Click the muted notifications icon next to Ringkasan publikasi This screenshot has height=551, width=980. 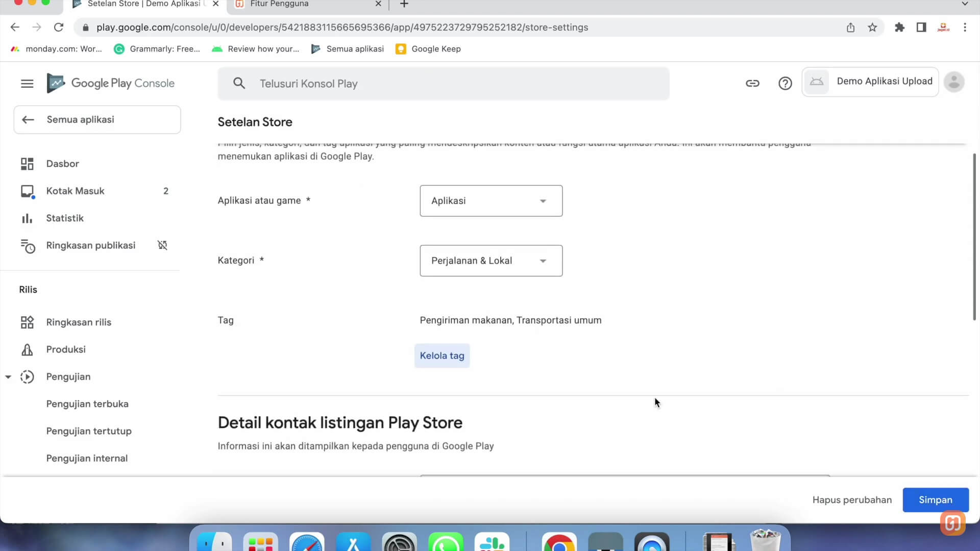coord(162,245)
